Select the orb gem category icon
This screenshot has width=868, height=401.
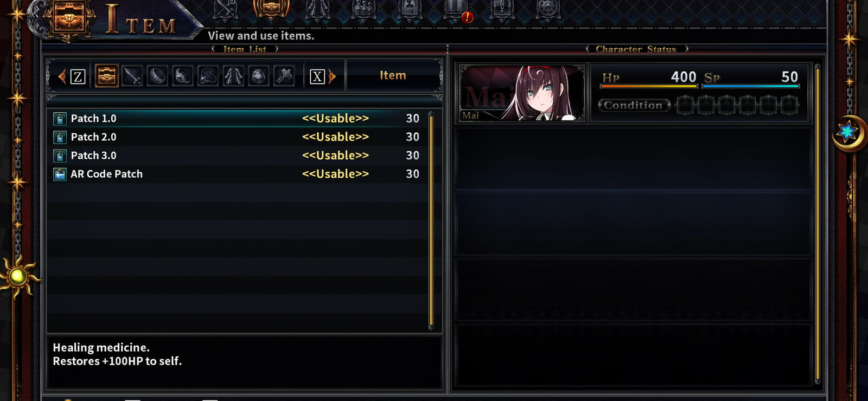click(259, 76)
